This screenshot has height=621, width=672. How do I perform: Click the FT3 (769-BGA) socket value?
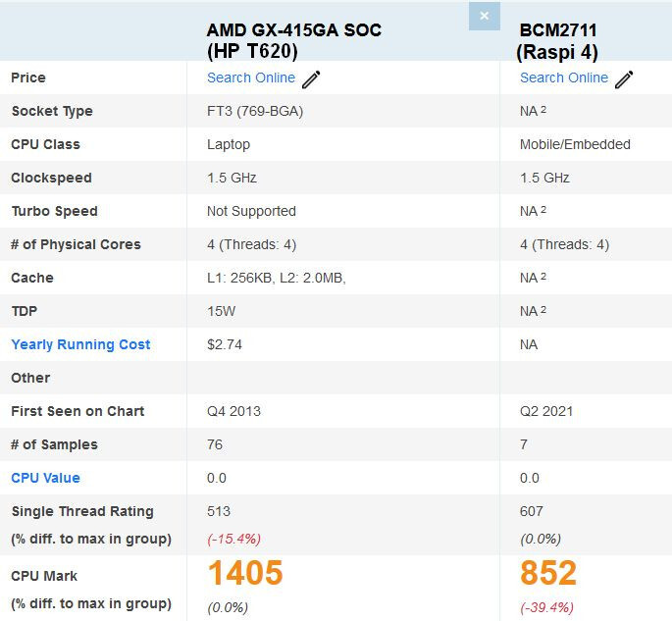pos(255,111)
